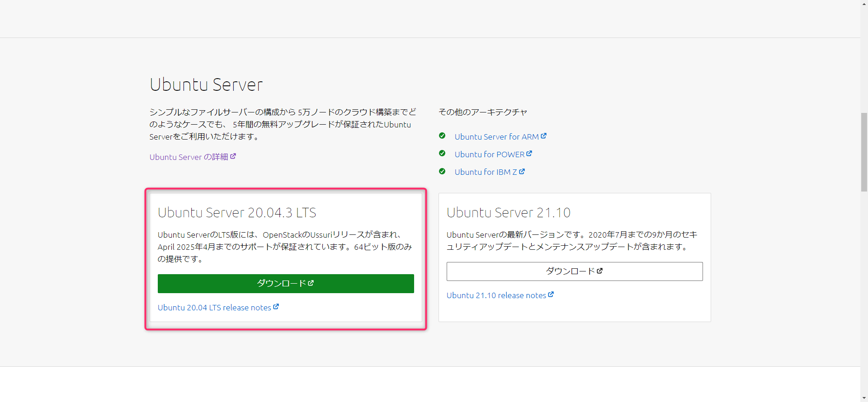Click external-link icon after Ubuntu for IBM Z
Image resolution: width=868 pixels, height=402 pixels.
click(x=522, y=172)
